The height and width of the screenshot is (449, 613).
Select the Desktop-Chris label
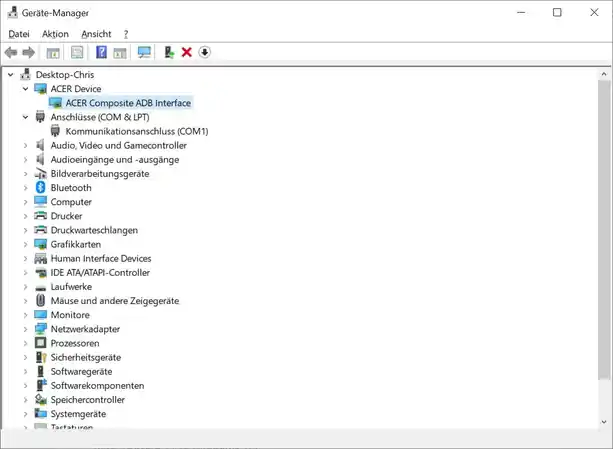click(x=65, y=74)
